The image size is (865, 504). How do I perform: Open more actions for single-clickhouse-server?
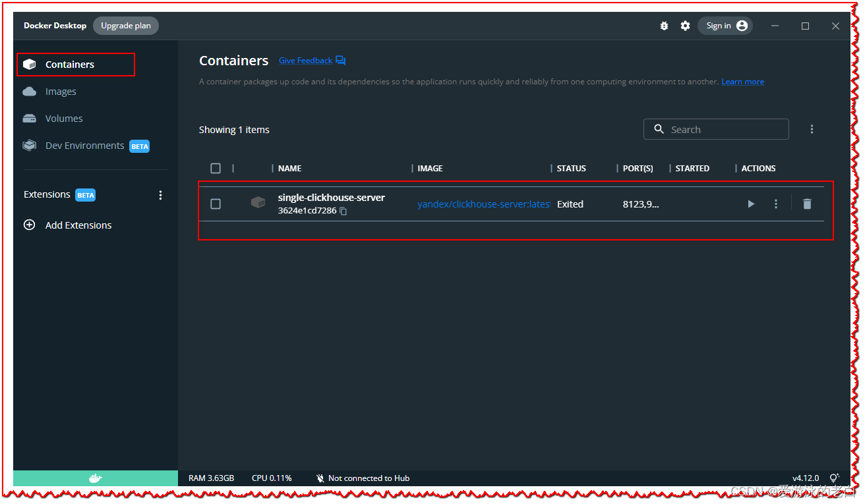pyautogui.click(x=776, y=204)
